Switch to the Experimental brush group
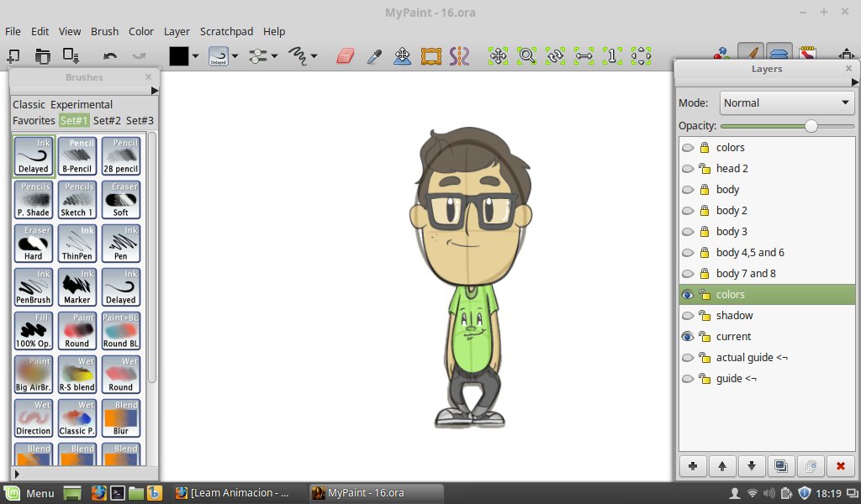Viewport: 861px width, 504px height. point(82,104)
